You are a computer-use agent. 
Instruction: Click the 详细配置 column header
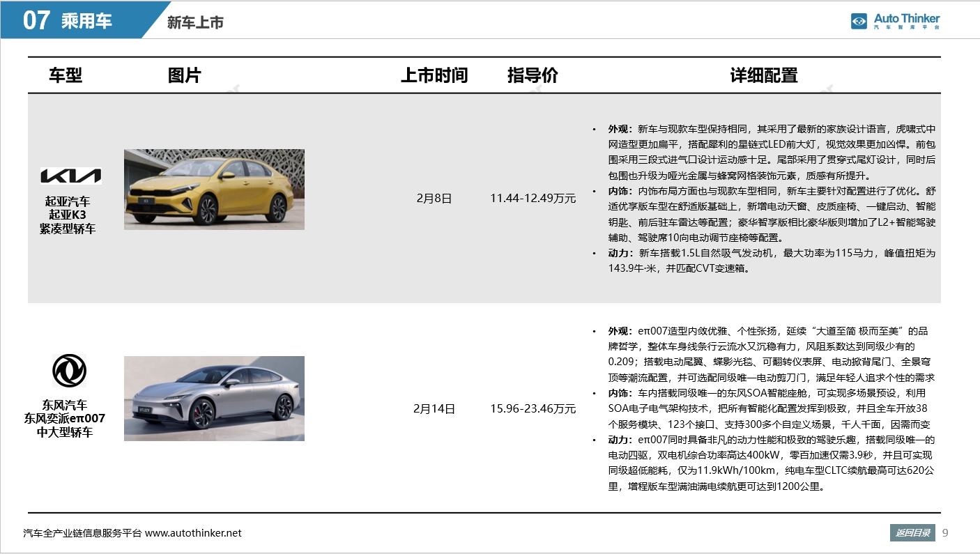(x=764, y=75)
